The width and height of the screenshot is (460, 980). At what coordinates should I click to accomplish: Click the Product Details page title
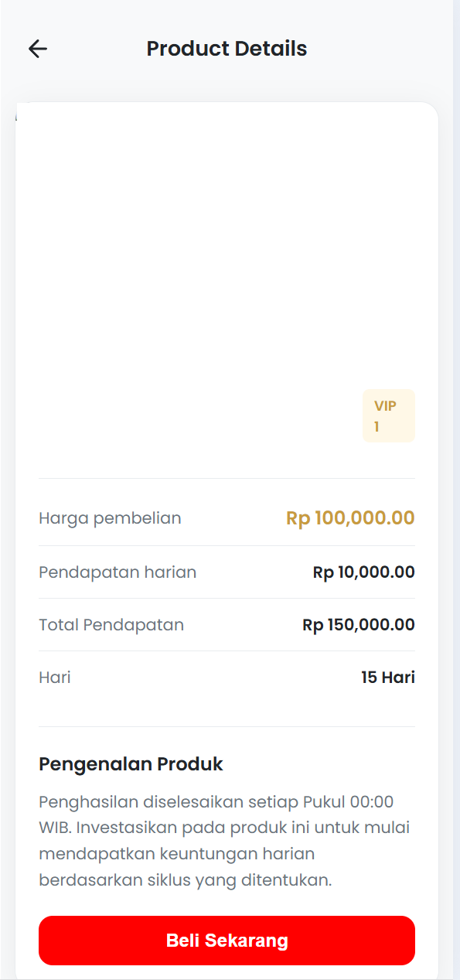click(227, 49)
